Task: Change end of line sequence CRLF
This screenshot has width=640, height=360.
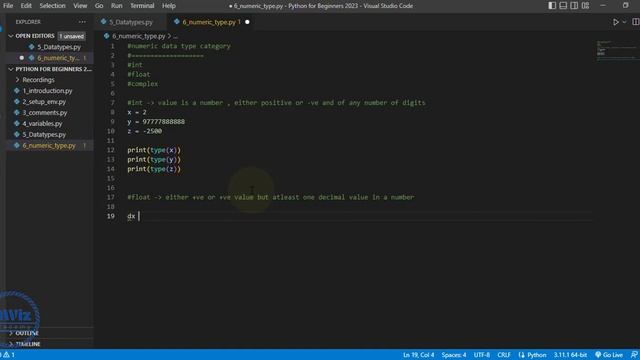Action: [x=504, y=355]
